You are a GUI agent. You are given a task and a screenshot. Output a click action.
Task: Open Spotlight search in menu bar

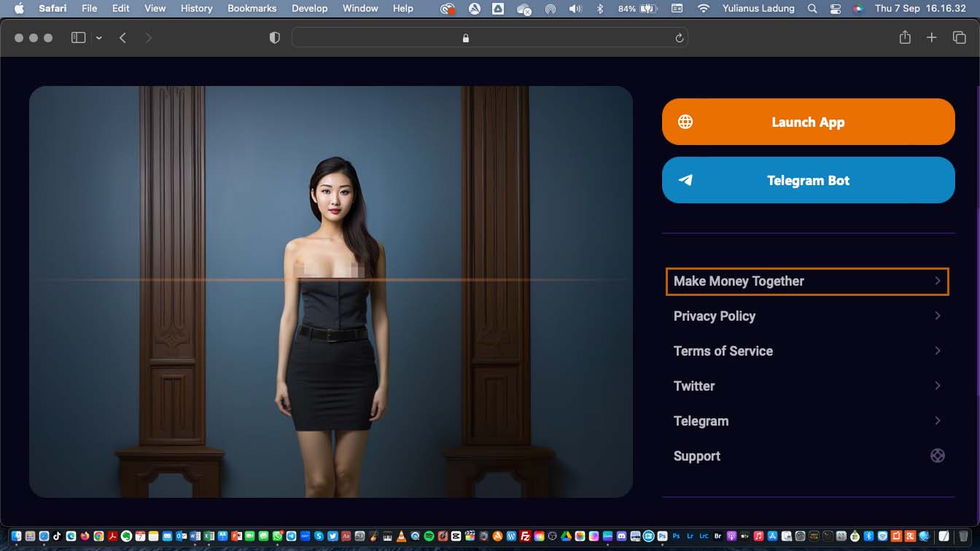point(812,9)
